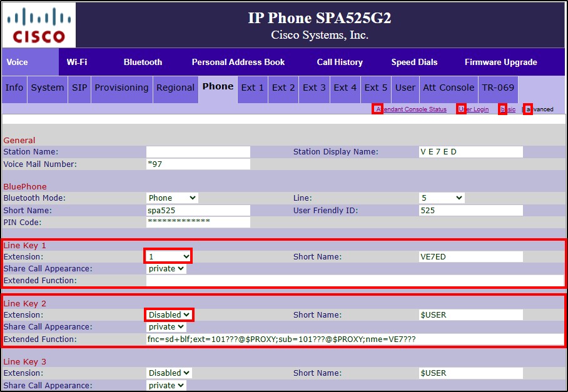Switch to the Ext 1 tab
The image size is (568, 392).
click(253, 88)
